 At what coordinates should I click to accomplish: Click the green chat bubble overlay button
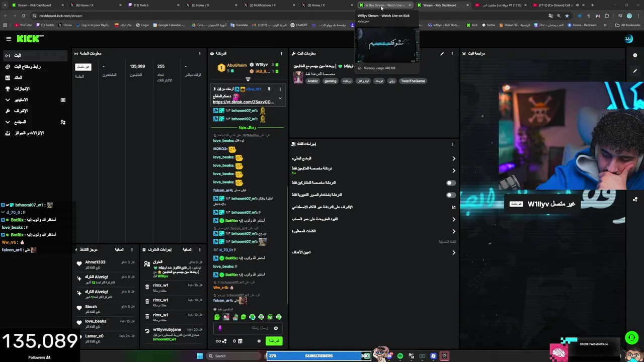631,338
